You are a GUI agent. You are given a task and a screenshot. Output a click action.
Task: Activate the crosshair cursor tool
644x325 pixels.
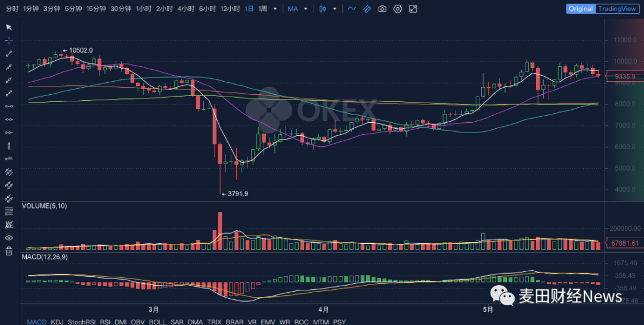9,41
